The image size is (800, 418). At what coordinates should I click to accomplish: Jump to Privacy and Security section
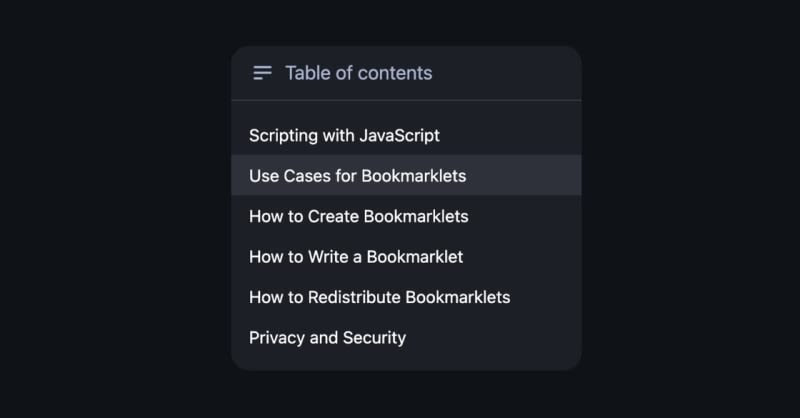tap(327, 337)
